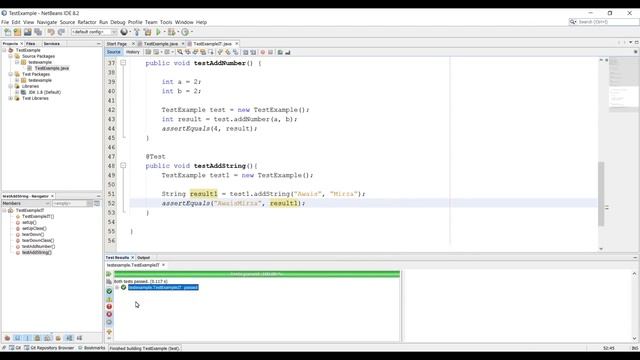The height and width of the screenshot is (360, 640).
Task: Click the red Start Macro Recording icon
Action: click(x=262, y=52)
